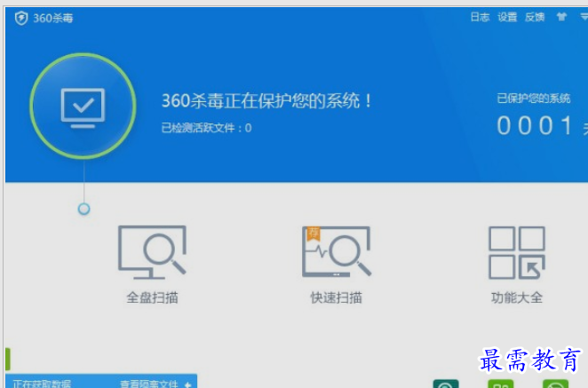
Task: Click the '360杀毒正在保护您的系统！' headline
Action: click(x=266, y=100)
